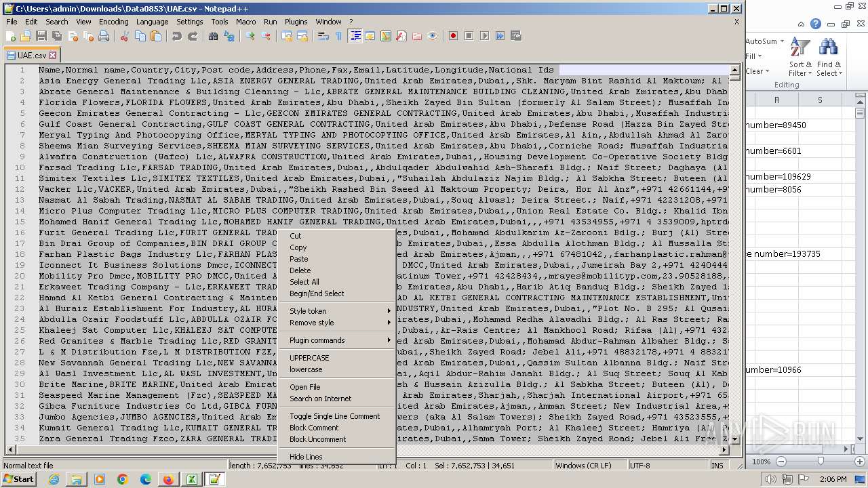Viewport: 868px width, 488px height.
Task: Click the Print toolbar icon
Action: pyautogui.click(x=104, y=36)
